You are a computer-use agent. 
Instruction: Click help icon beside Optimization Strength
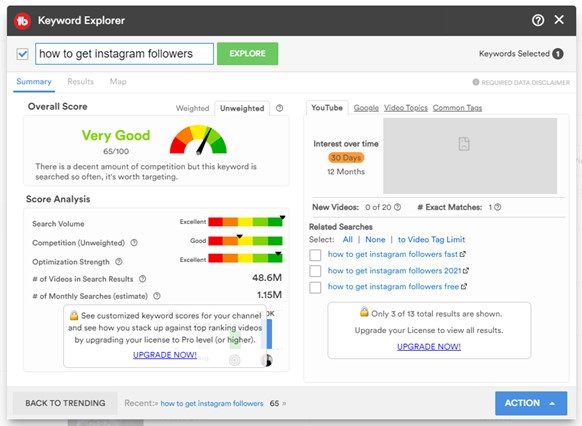119,262
